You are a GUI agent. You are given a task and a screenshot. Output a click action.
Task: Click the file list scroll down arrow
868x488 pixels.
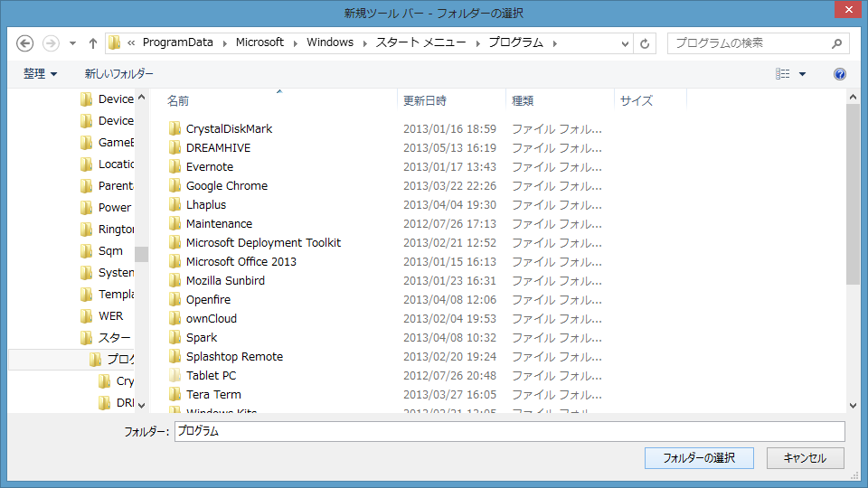[x=853, y=406]
